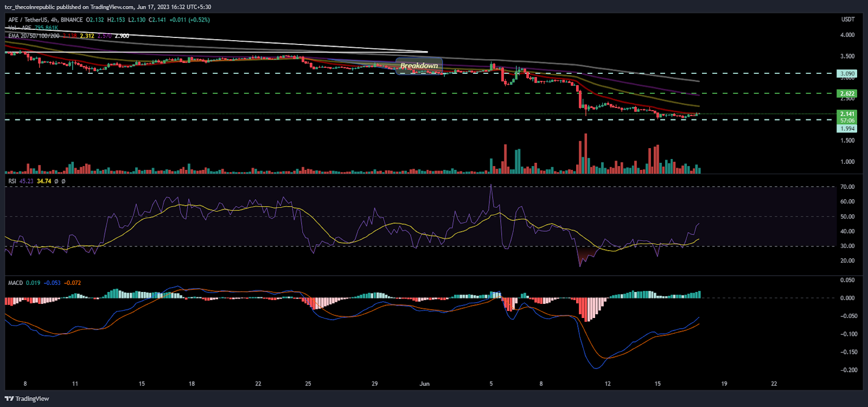Click the yellow RSI average value 34.74

click(44, 181)
